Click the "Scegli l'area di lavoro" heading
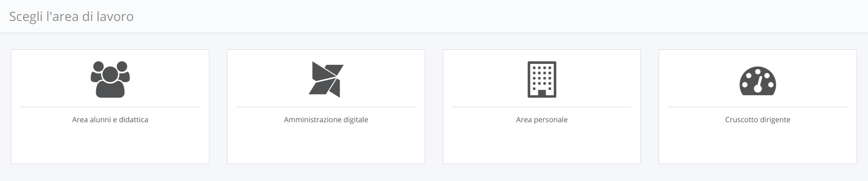The height and width of the screenshot is (181, 868). pyautogui.click(x=71, y=17)
